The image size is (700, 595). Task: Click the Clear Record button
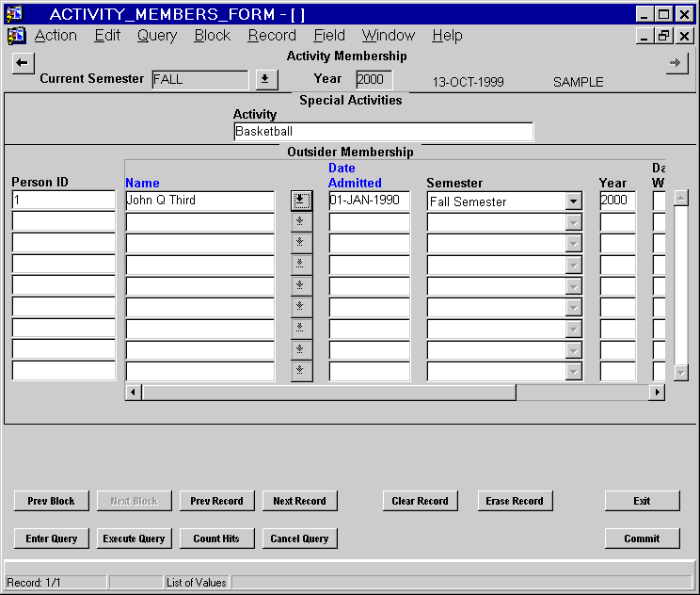[420, 501]
